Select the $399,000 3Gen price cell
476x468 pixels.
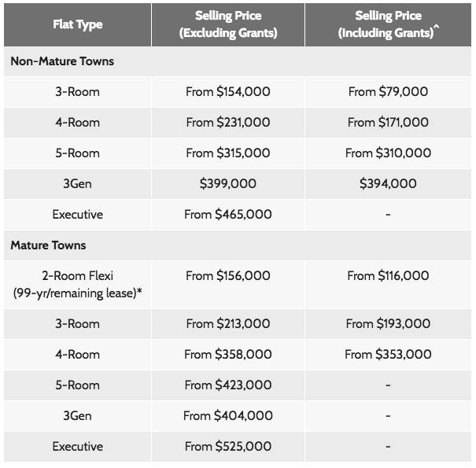[x=228, y=184]
